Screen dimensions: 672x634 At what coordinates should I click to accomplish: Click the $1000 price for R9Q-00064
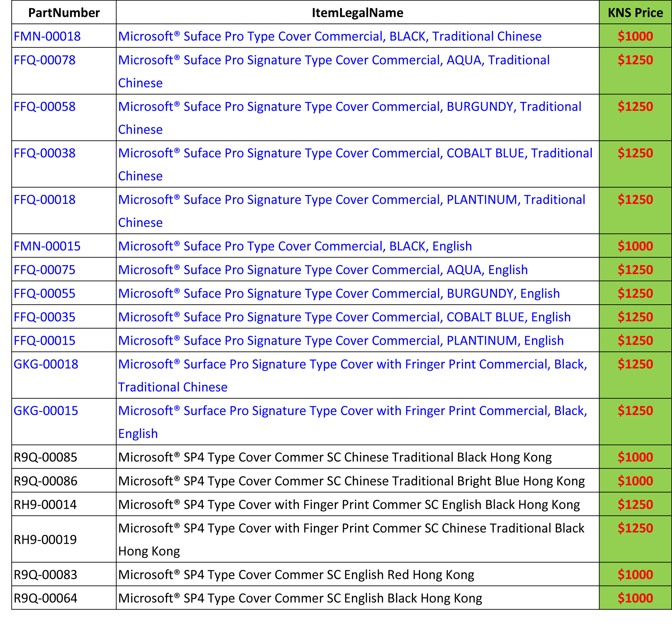635,598
